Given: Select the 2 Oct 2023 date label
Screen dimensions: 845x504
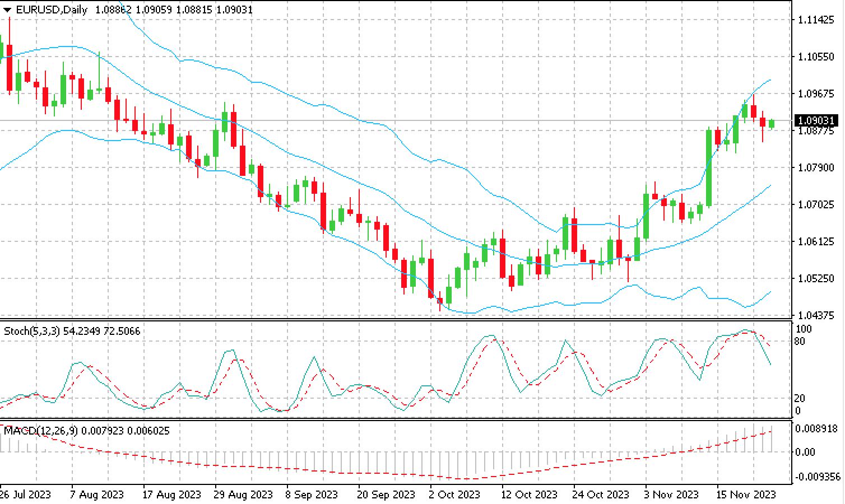Looking at the screenshot, I should pos(455,494).
